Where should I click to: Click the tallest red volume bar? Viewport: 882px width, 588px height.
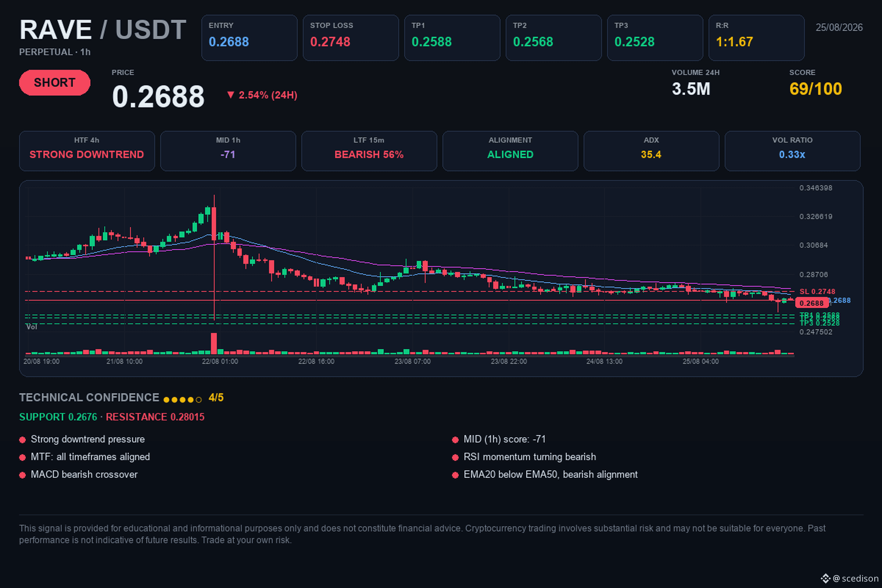(x=214, y=344)
